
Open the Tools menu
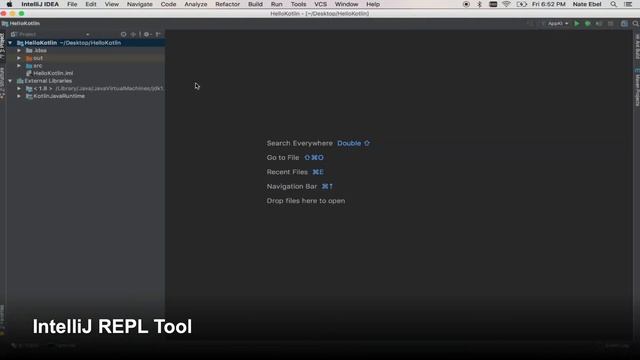click(x=298, y=4)
